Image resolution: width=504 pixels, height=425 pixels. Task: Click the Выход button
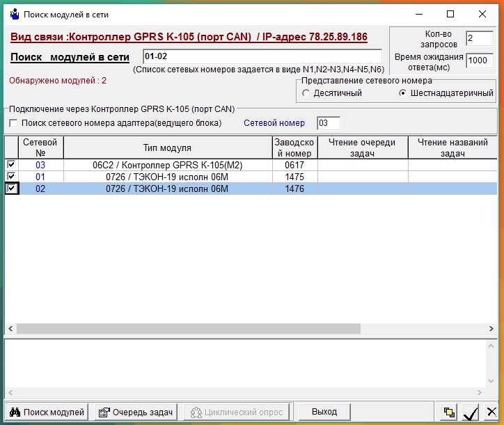click(324, 412)
